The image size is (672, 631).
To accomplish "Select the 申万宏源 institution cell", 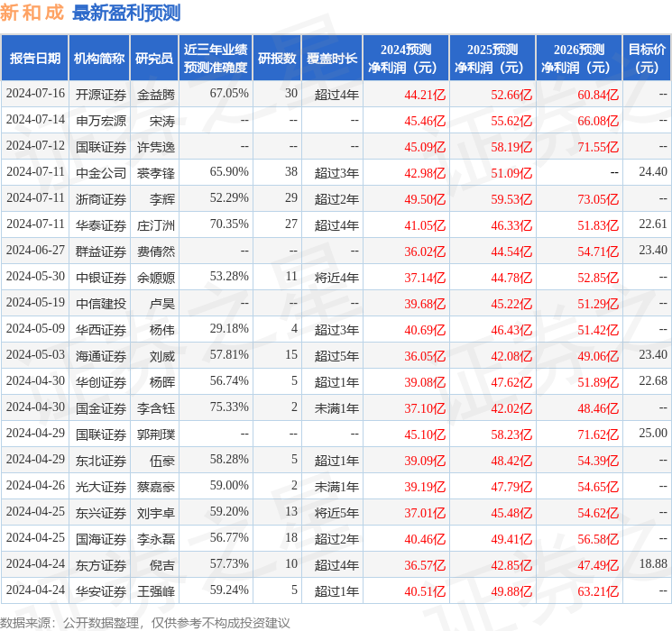I will click(x=101, y=121).
